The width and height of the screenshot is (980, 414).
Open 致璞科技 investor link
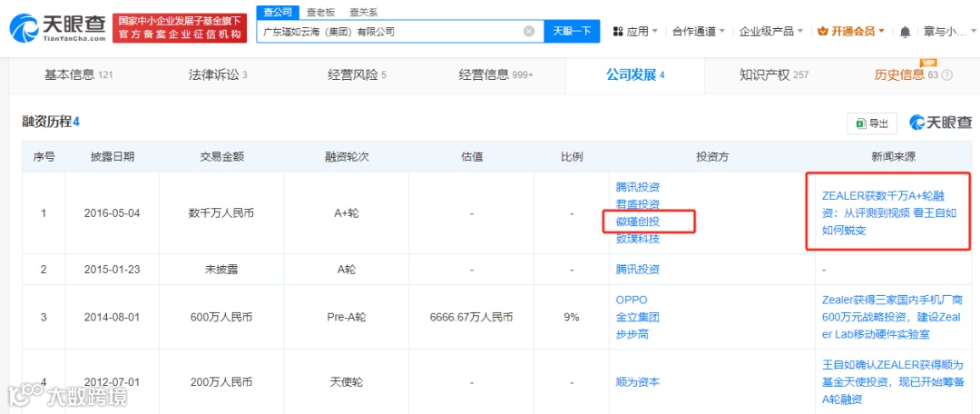pyautogui.click(x=638, y=239)
